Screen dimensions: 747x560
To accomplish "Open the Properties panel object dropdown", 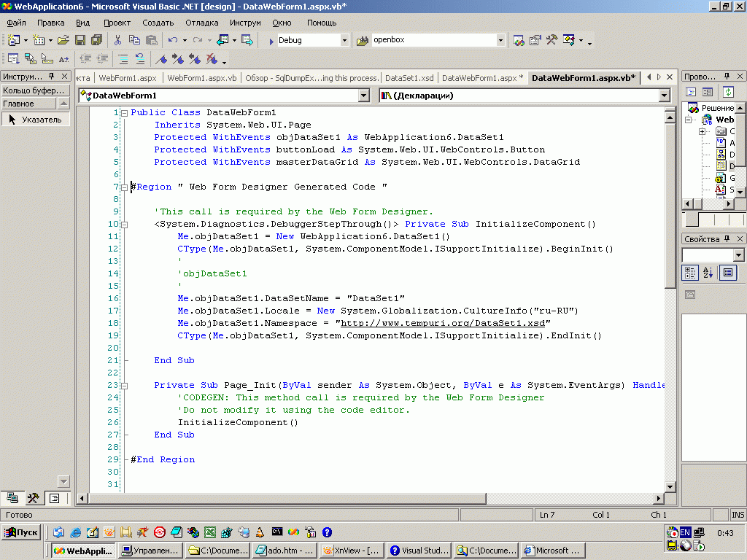I will [x=738, y=255].
